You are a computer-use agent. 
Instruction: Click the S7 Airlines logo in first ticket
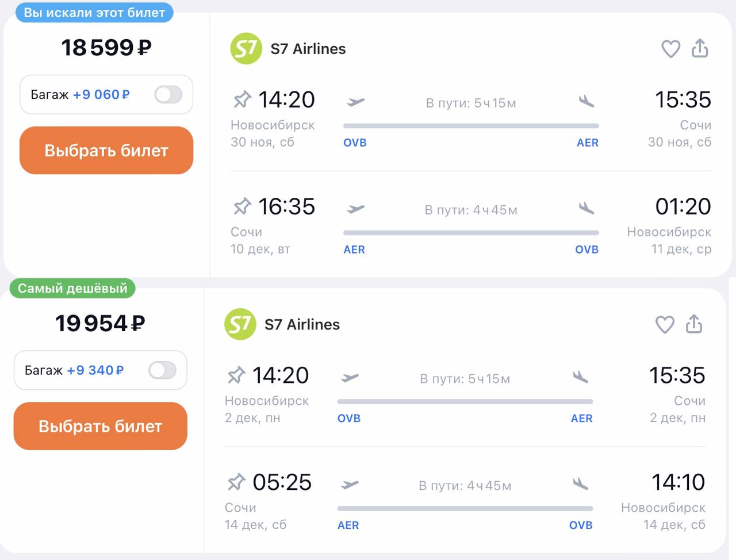click(246, 49)
